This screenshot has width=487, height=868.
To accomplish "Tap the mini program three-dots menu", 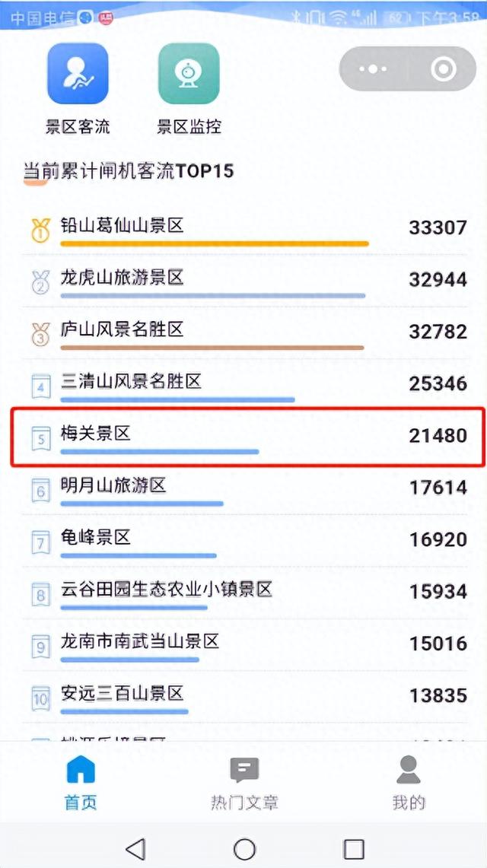I will pyautogui.click(x=373, y=69).
